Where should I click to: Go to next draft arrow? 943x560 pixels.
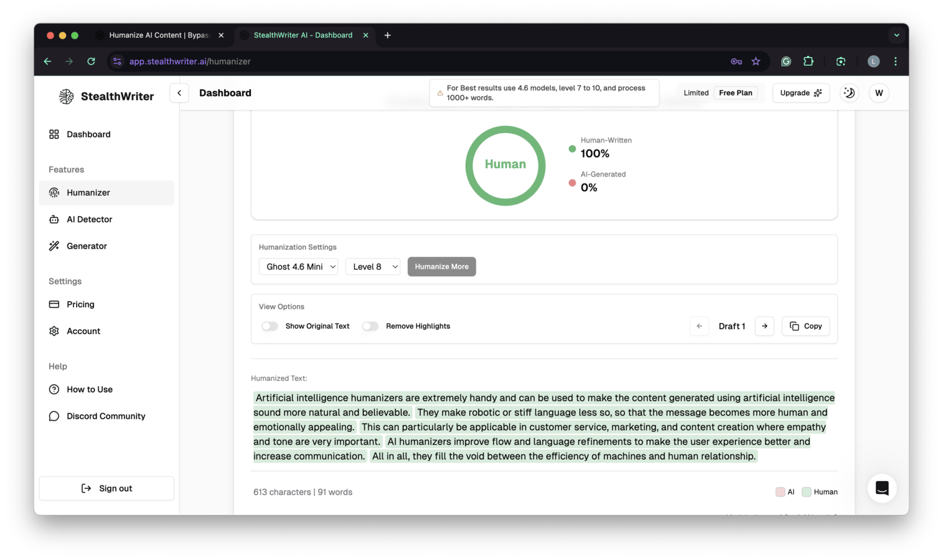[x=764, y=326]
